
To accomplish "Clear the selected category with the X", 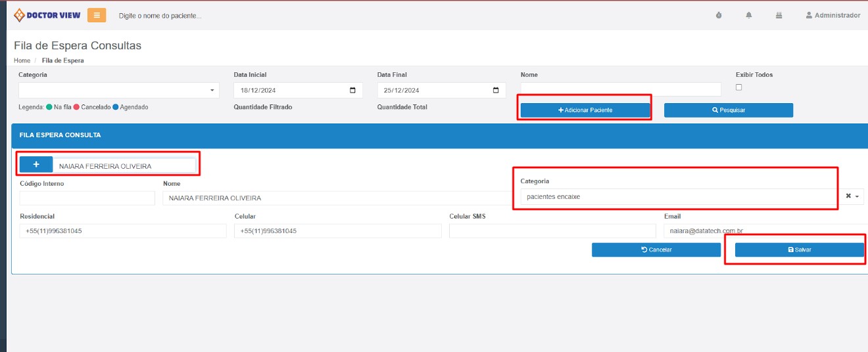I will [x=848, y=196].
